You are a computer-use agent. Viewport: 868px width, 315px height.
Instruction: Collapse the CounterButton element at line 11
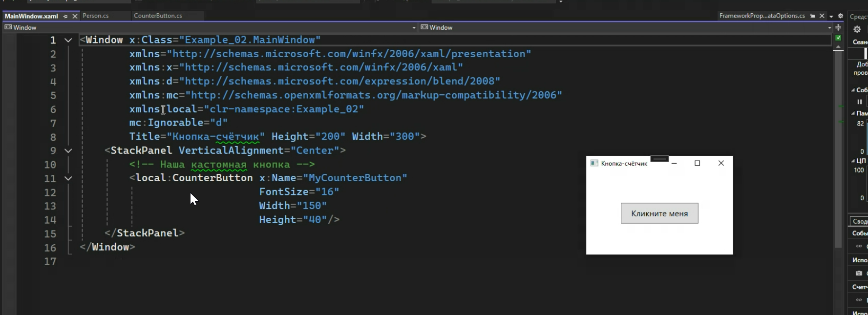tap(68, 178)
